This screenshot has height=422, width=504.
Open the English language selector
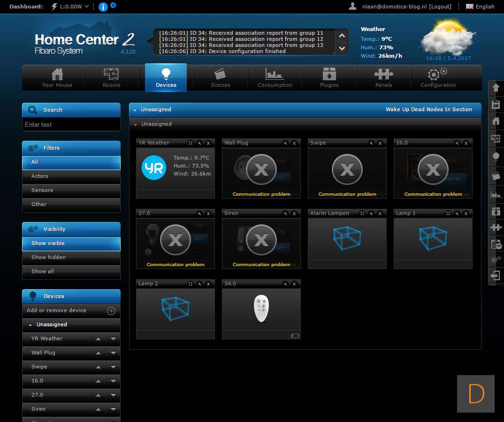click(480, 7)
